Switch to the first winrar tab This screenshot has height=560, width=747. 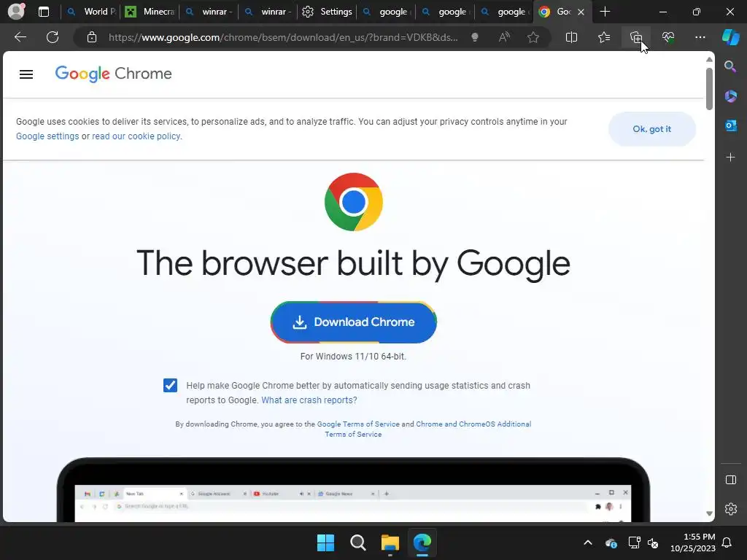(208, 12)
